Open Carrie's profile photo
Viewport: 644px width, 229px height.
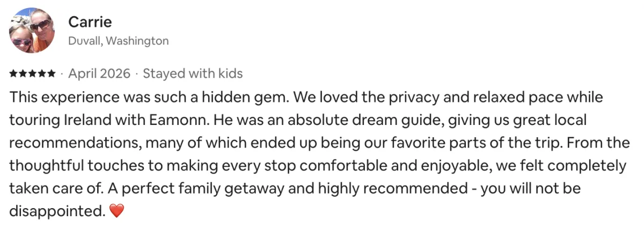coord(32,30)
